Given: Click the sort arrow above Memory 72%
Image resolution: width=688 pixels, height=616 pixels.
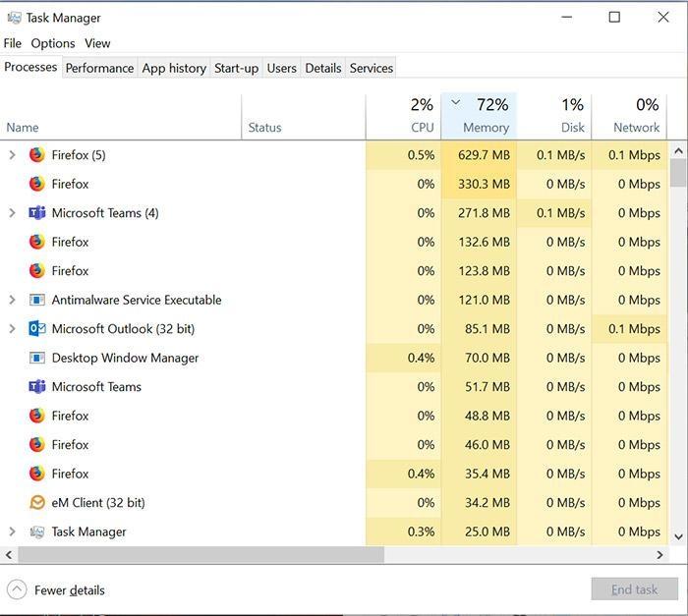Looking at the screenshot, I should pos(456,102).
